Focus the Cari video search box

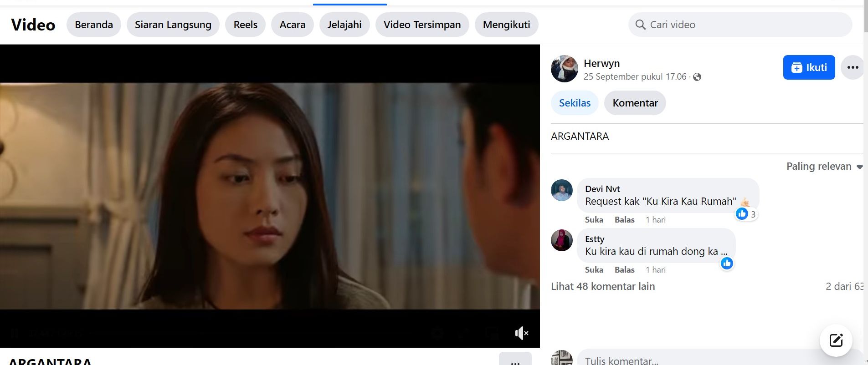point(740,25)
